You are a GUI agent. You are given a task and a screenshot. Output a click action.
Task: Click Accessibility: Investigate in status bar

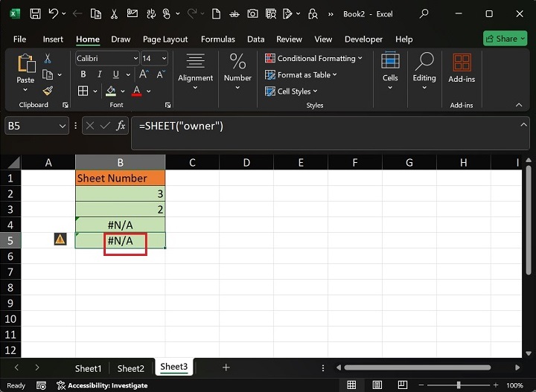point(102,385)
